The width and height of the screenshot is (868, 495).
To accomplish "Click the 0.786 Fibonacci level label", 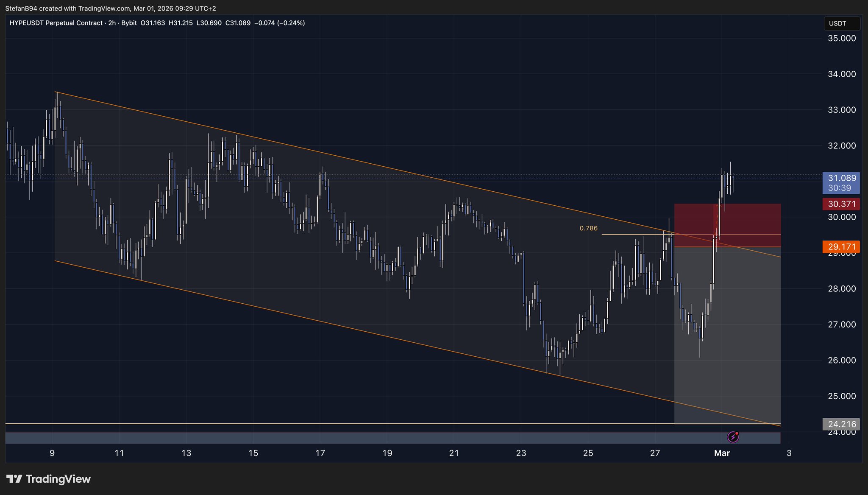I will coord(589,228).
